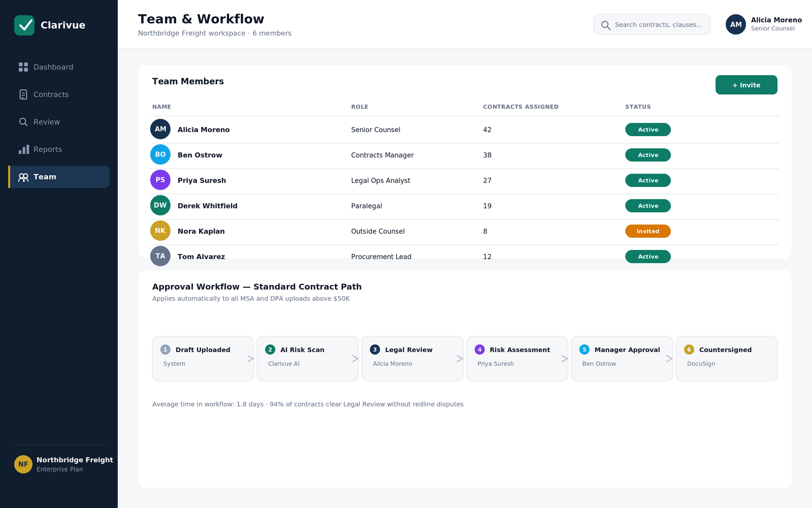
Task: Click Tom Alvarez's Active status badge
Action: tap(648, 257)
